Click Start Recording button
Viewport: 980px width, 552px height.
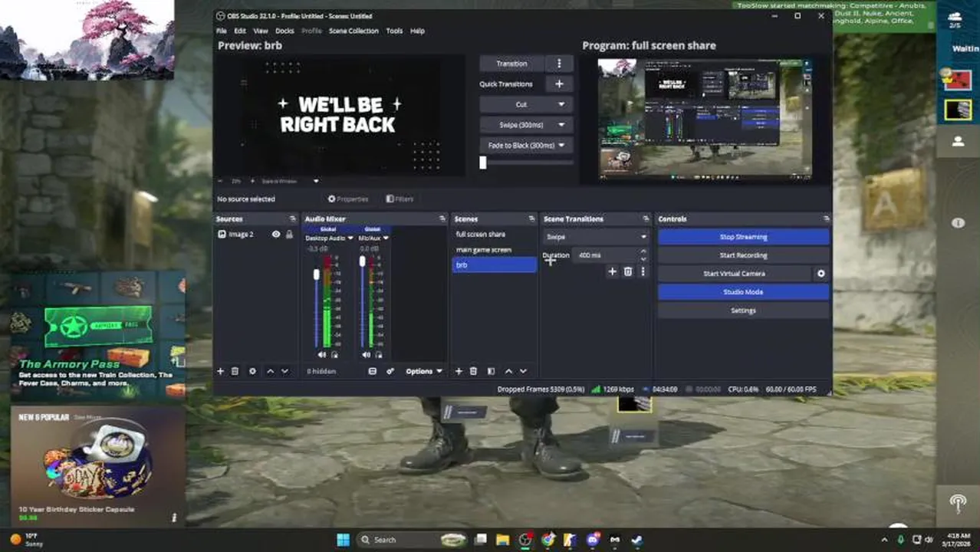[x=743, y=255]
